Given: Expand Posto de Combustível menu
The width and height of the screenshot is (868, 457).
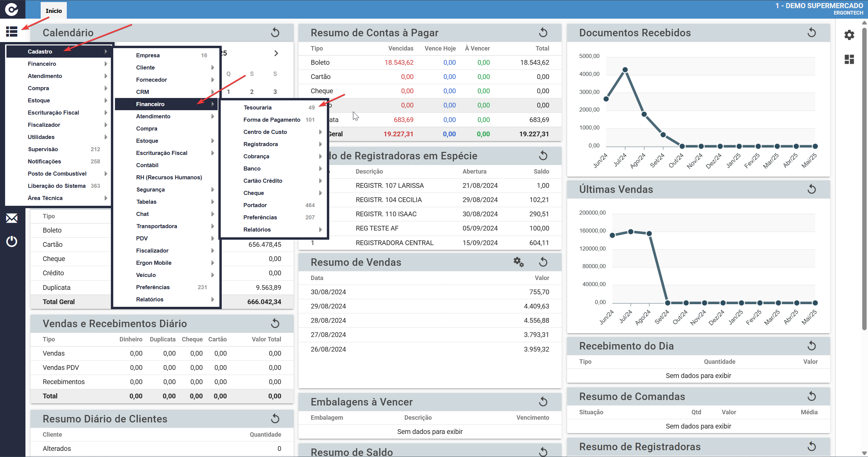Looking at the screenshot, I should pos(59,174).
